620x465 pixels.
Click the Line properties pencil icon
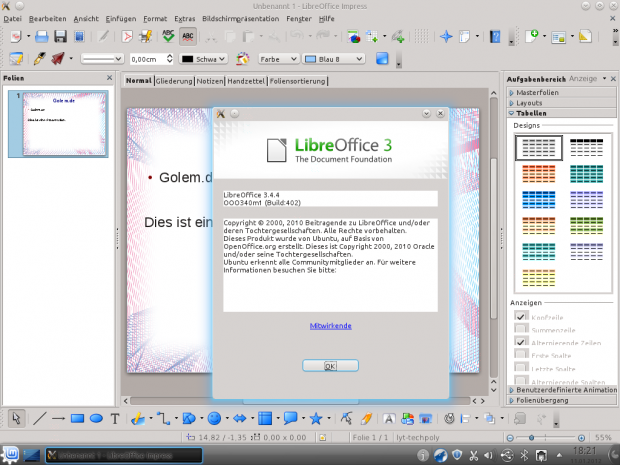tap(39, 59)
